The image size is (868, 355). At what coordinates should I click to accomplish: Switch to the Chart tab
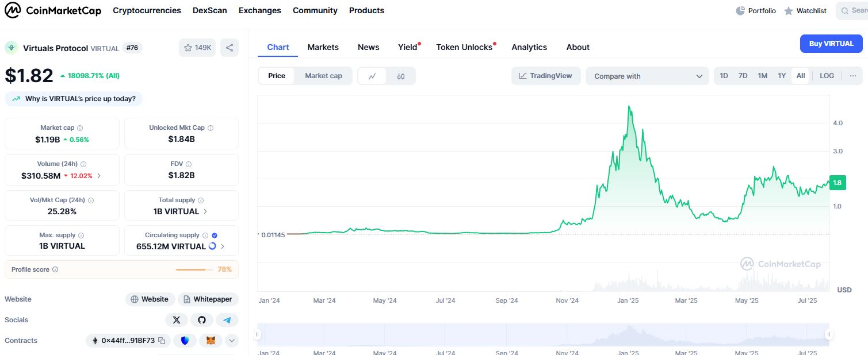(278, 47)
